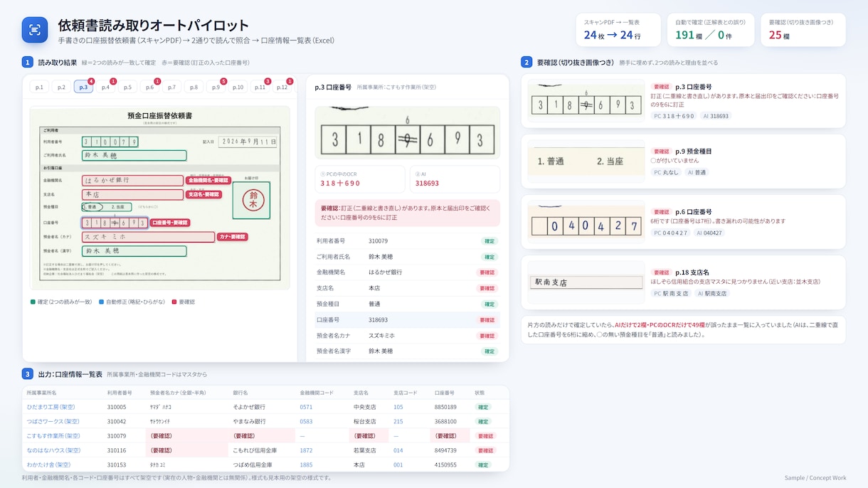Select the active p.3 tab

[x=83, y=87]
